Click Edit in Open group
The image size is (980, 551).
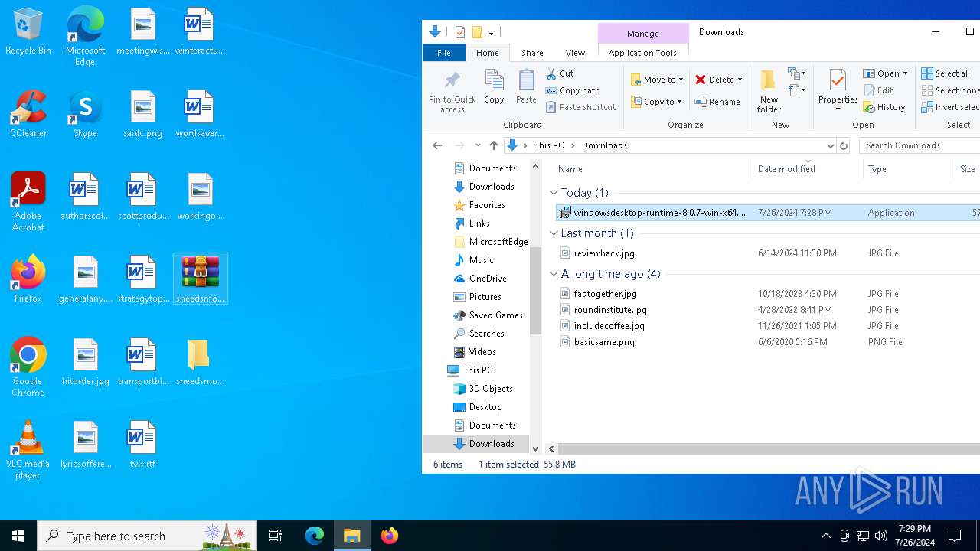[x=878, y=90]
